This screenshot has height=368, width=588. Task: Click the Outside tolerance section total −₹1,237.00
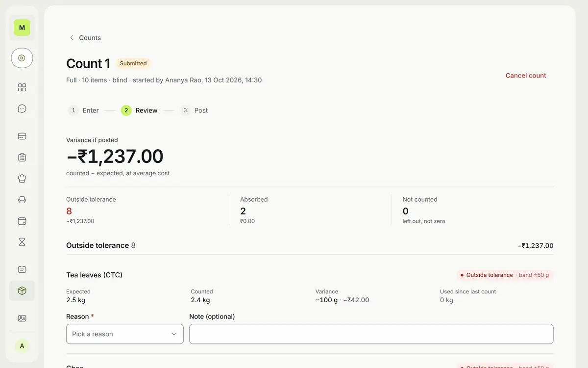(536, 245)
